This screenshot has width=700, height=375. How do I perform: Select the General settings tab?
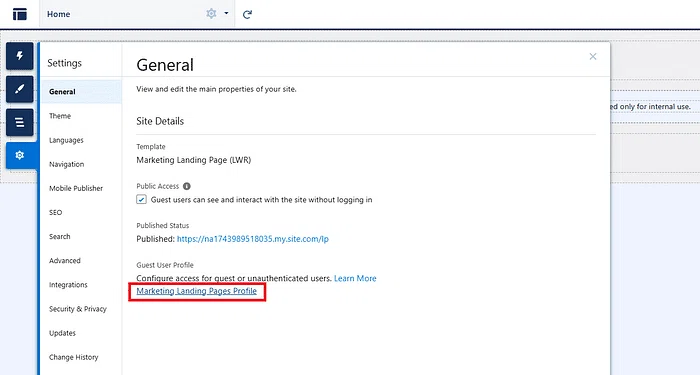tap(81, 92)
